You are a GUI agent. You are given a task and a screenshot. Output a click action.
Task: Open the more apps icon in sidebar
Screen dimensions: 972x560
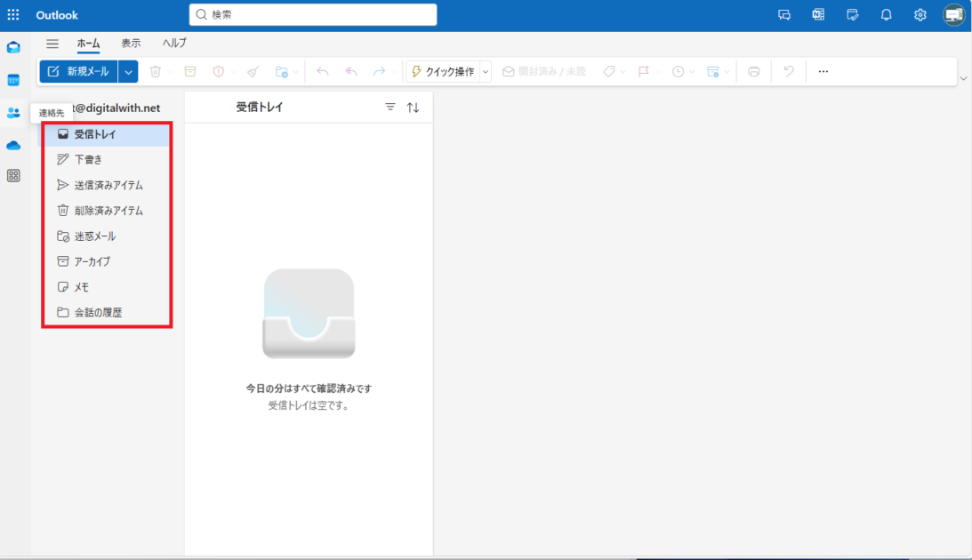[13, 176]
